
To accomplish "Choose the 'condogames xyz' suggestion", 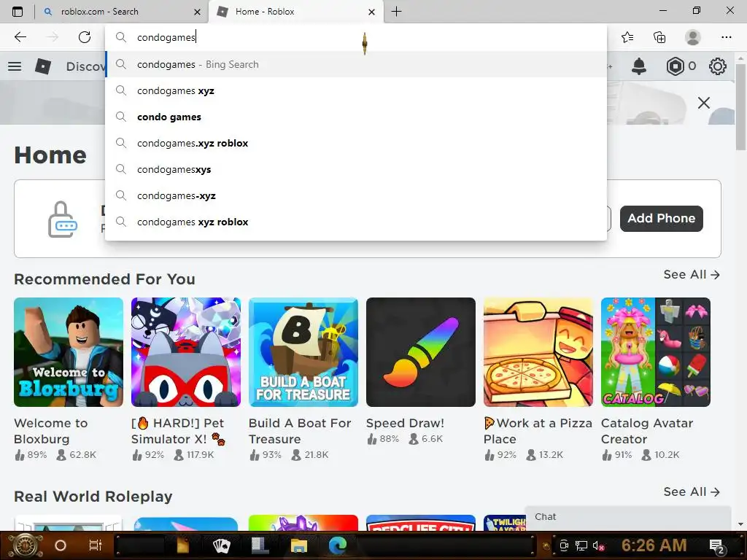I will pyautogui.click(x=356, y=90).
